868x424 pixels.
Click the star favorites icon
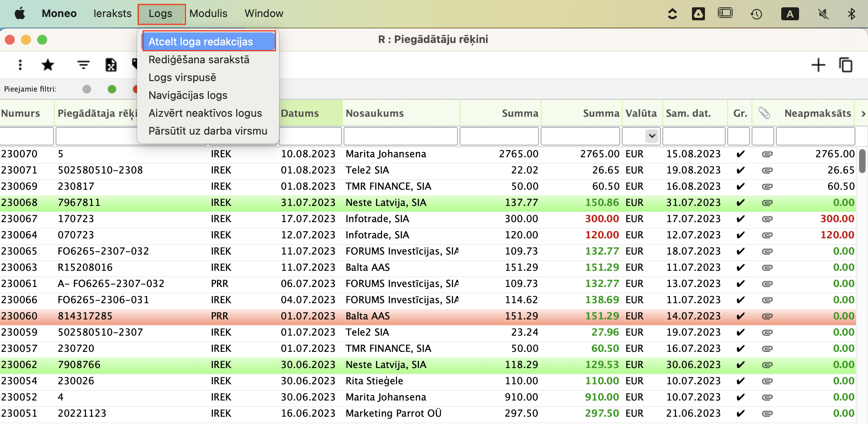tap(48, 65)
